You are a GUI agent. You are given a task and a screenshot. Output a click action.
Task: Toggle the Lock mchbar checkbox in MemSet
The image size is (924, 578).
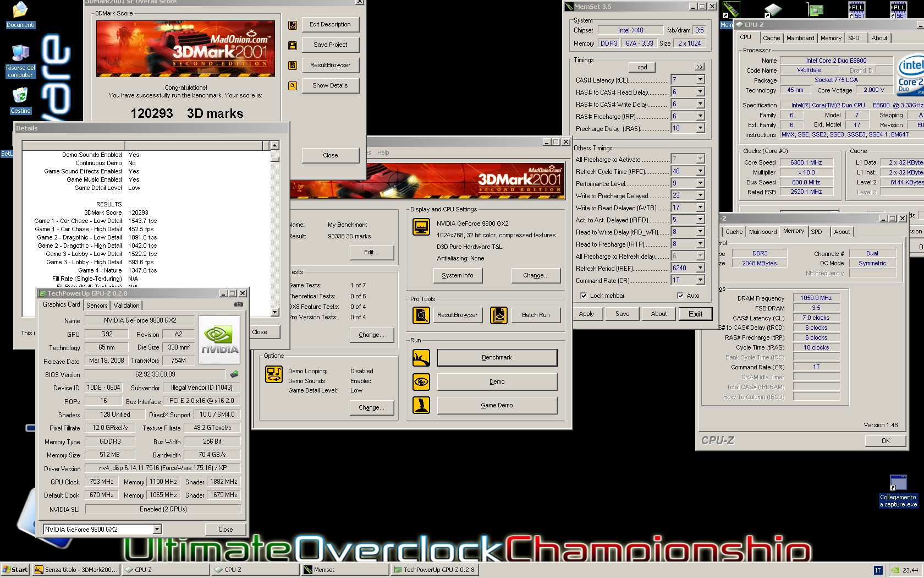coord(584,296)
